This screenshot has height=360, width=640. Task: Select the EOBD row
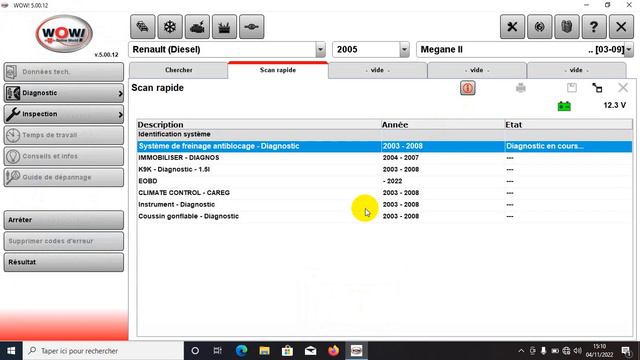point(384,181)
